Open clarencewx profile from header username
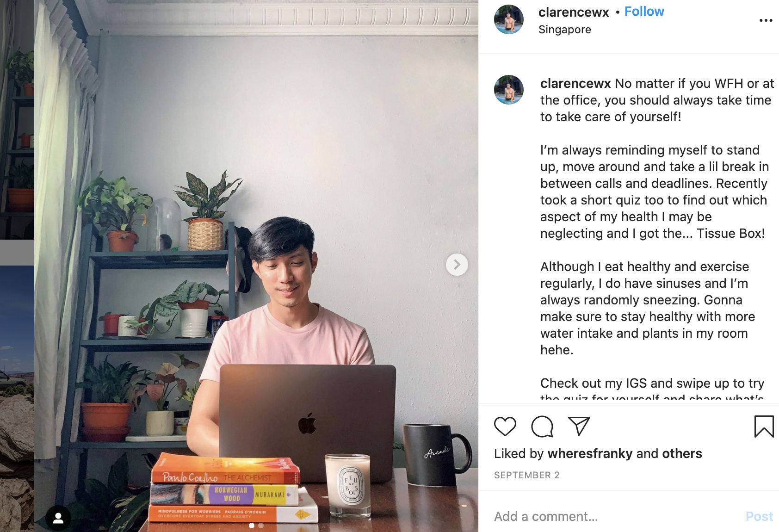Screen dimensions: 779x532 tap(574, 12)
